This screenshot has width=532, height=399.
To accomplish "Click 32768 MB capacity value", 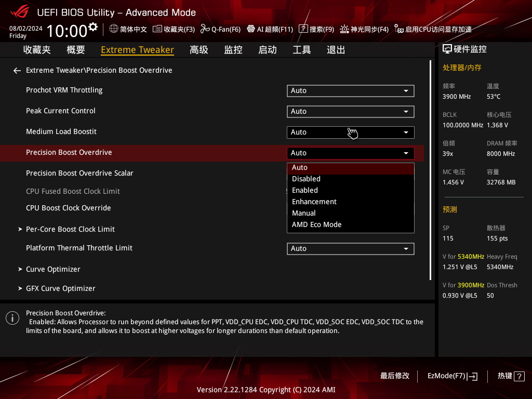I will point(501,182).
